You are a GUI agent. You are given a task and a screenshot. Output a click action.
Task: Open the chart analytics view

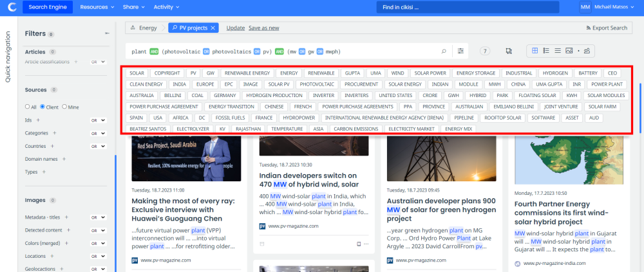coord(587,51)
